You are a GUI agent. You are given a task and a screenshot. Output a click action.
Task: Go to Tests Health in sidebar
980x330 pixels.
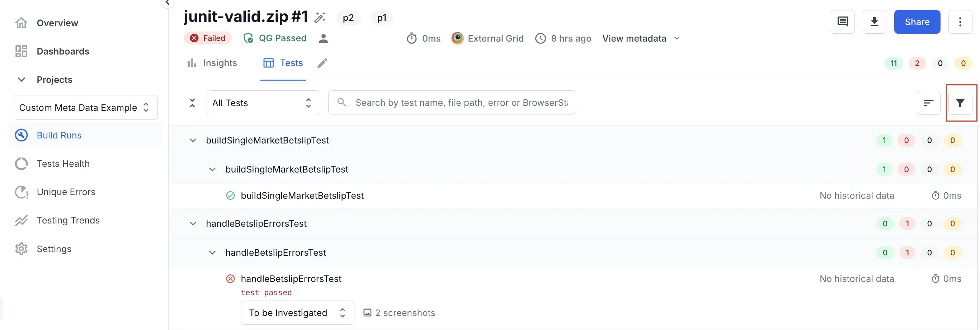[x=63, y=164]
